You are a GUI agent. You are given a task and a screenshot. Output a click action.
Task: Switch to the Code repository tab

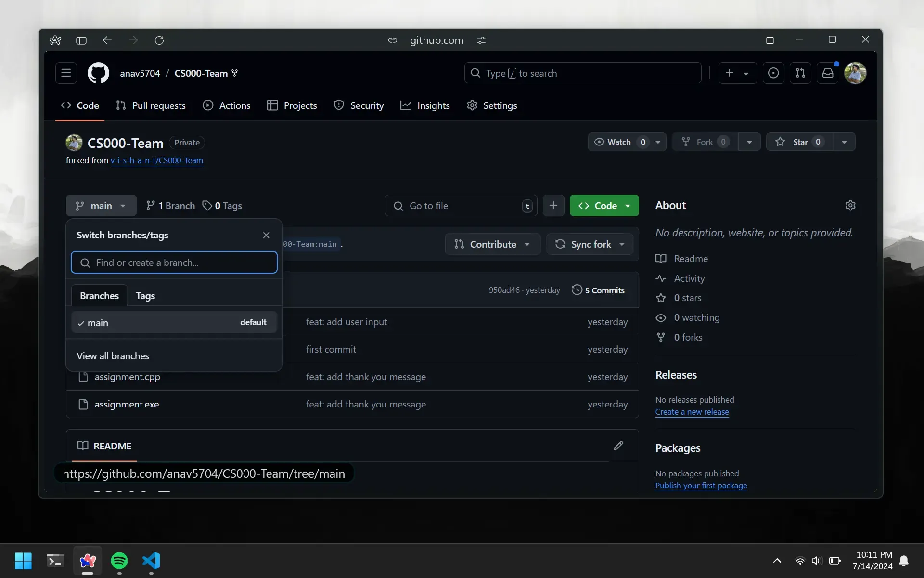point(80,105)
